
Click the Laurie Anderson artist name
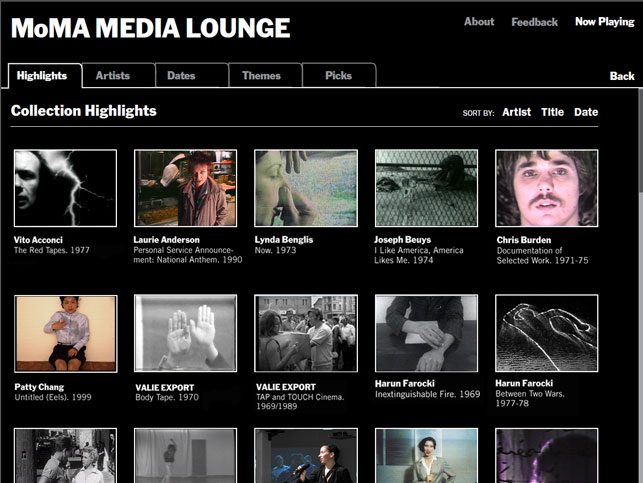coord(166,240)
